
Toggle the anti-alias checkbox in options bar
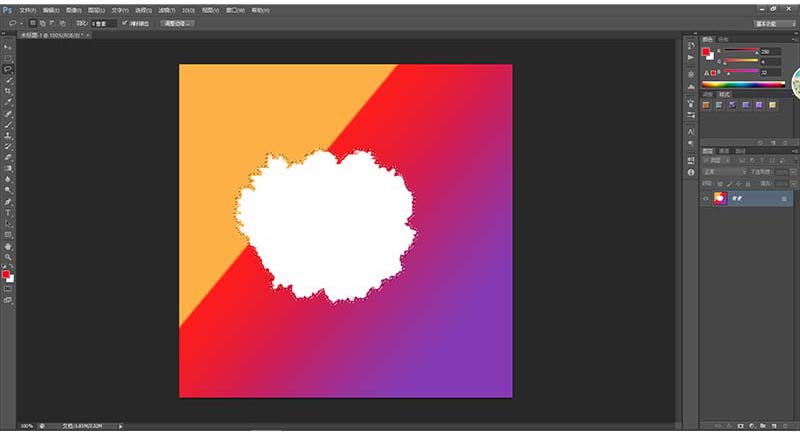click(x=124, y=22)
